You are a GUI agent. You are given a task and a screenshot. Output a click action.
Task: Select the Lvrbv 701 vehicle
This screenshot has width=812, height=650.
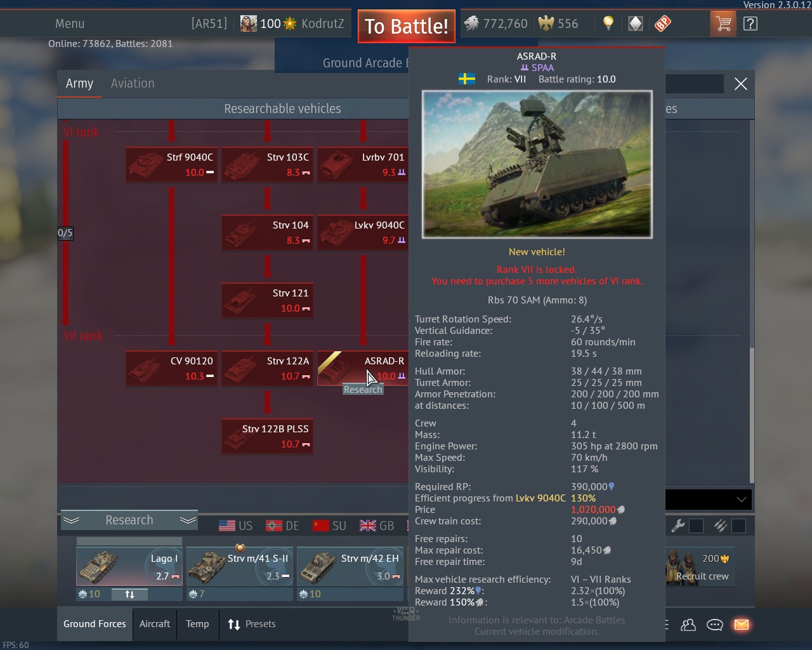363,164
